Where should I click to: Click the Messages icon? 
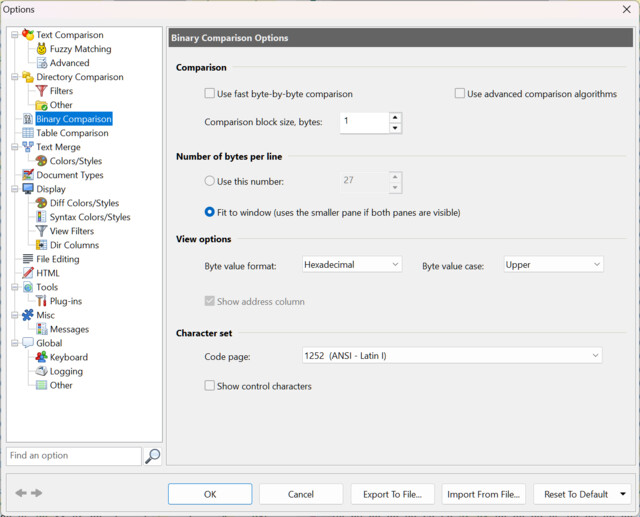pos(41,329)
